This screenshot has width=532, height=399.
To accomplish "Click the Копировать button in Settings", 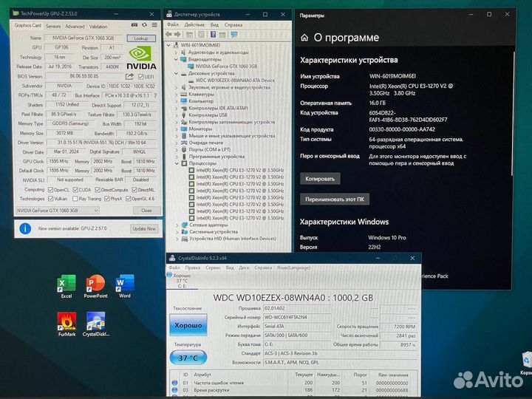I will click(x=320, y=179).
